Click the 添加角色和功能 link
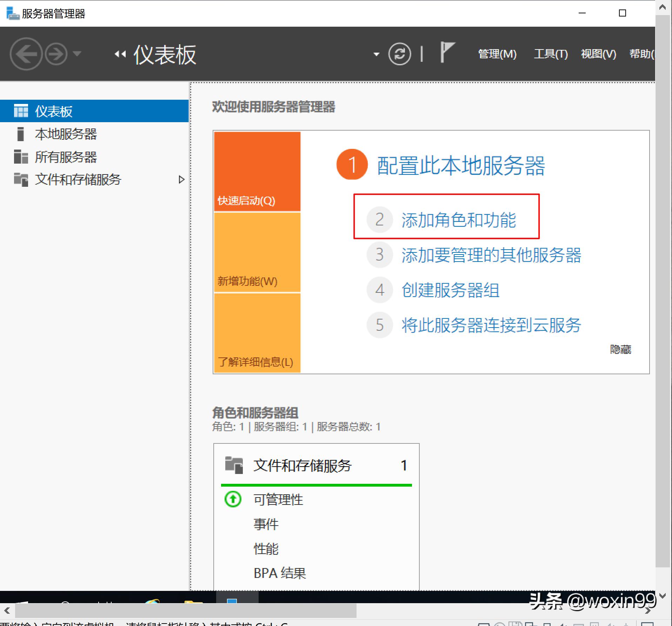Image resolution: width=672 pixels, height=626 pixels. click(x=460, y=219)
